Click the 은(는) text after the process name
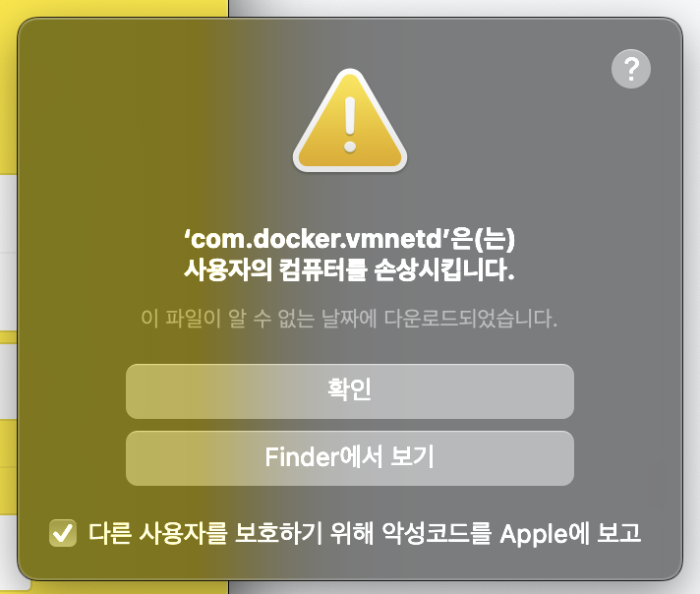This screenshot has height=594, width=700. [x=483, y=239]
